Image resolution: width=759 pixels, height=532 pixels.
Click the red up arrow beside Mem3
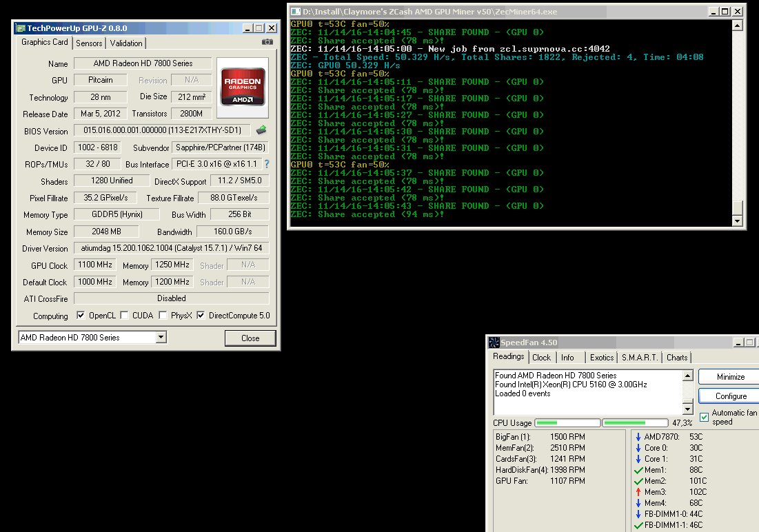(638, 492)
